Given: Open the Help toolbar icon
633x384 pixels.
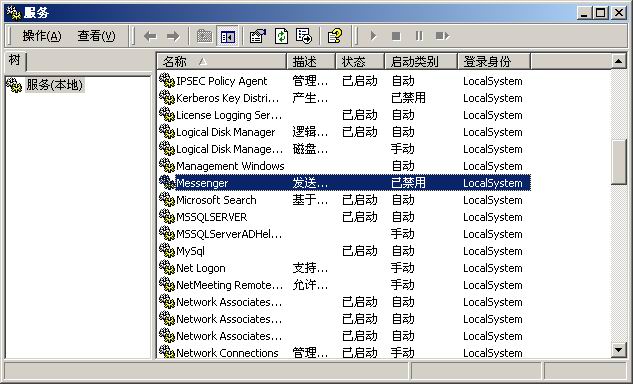Looking at the screenshot, I should (335, 36).
